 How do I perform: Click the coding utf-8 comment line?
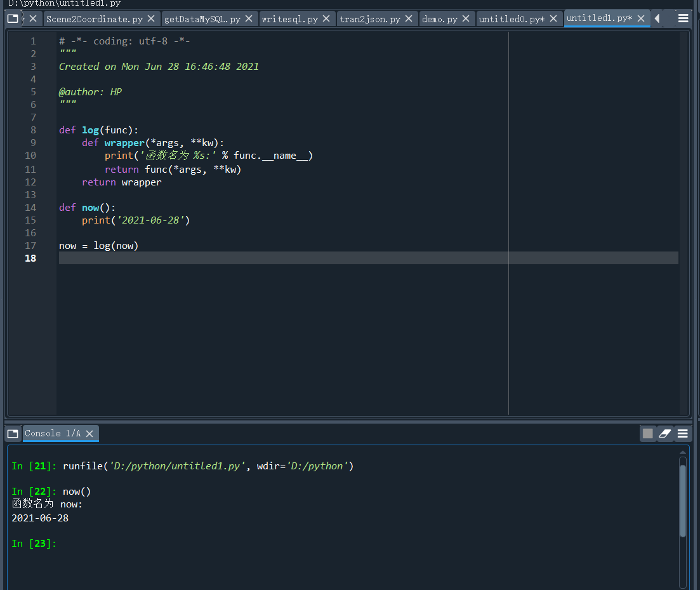pyautogui.click(x=124, y=41)
